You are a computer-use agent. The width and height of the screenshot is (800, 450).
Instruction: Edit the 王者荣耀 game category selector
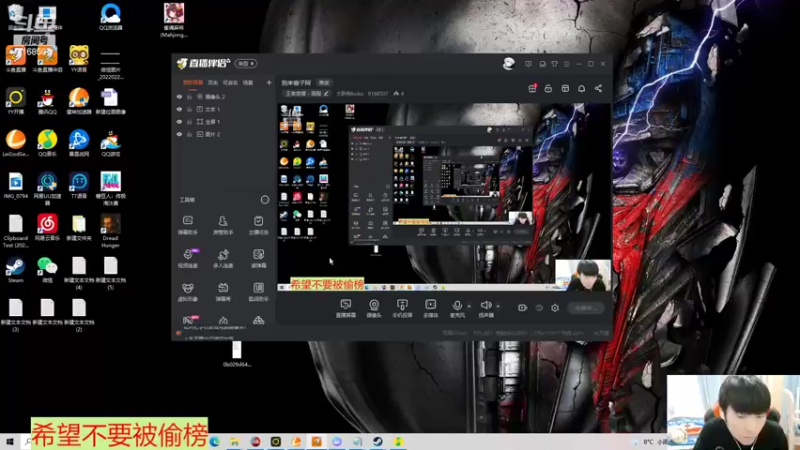307,93
